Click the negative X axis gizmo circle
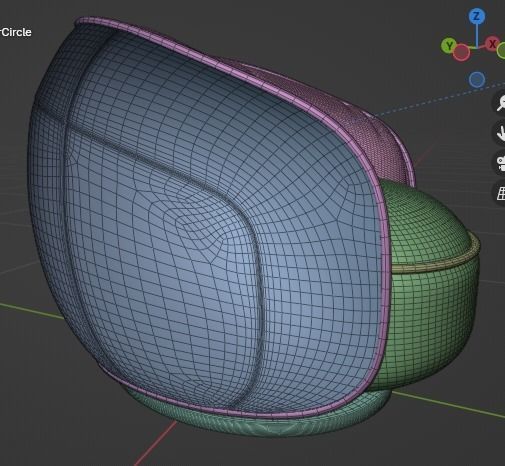The image size is (505, 466). pos(461,52)
